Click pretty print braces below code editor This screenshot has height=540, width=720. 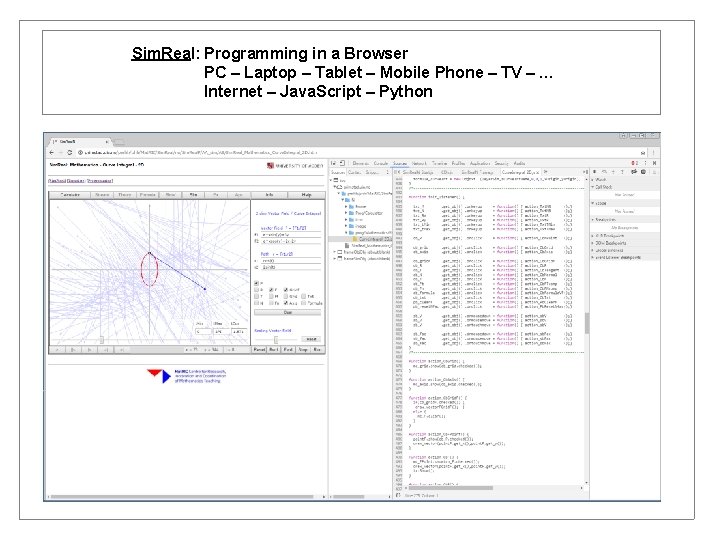pos(398,495)
